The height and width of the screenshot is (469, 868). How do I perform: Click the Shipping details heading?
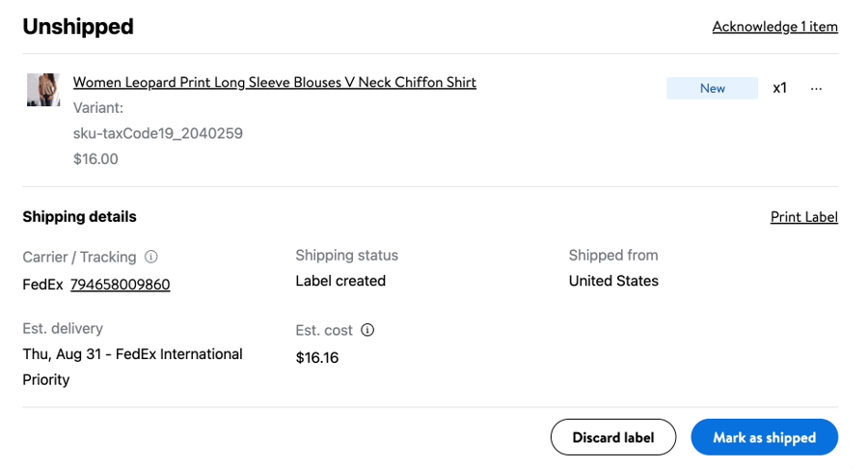(79, 216)
